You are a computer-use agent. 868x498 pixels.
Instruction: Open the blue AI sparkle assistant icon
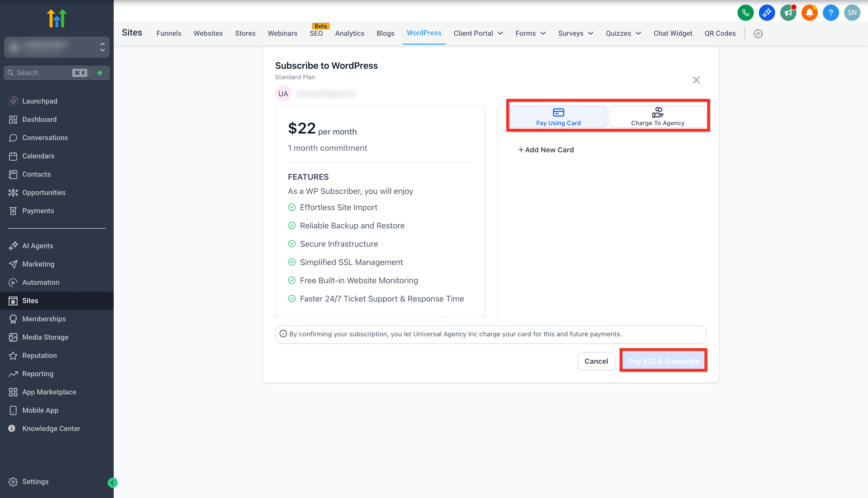coord(767,13)
